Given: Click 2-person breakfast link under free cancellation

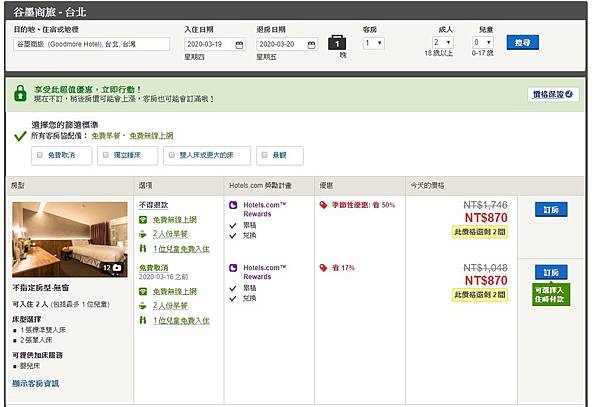Looking at the screenshot, I should point(170,306).
